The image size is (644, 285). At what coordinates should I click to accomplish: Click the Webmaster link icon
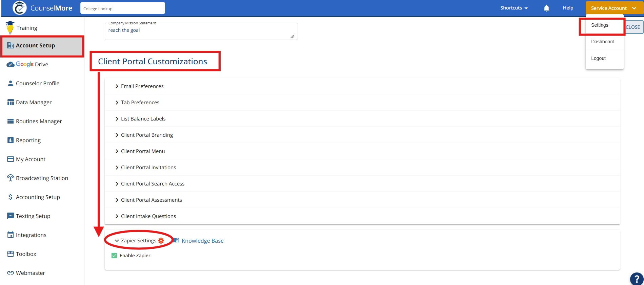click(x=11, y=273)
